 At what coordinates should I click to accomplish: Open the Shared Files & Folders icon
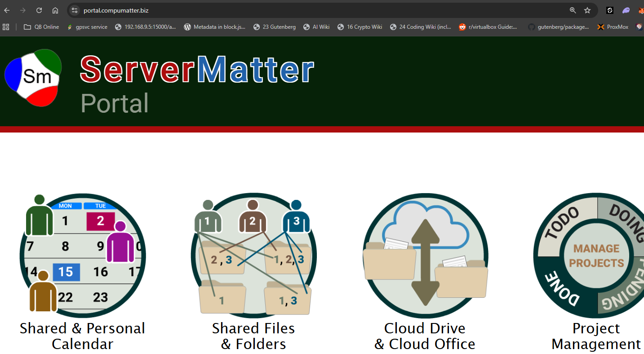point(253,255)
